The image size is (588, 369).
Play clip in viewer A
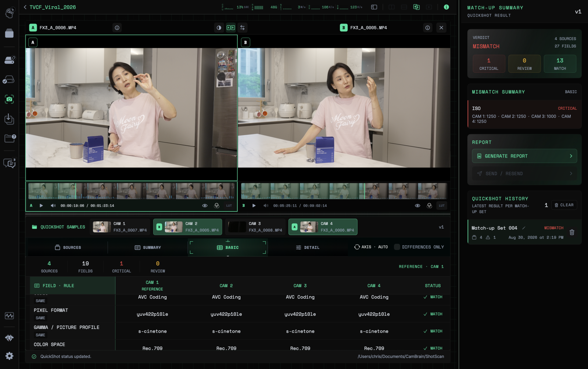point(41,206)
